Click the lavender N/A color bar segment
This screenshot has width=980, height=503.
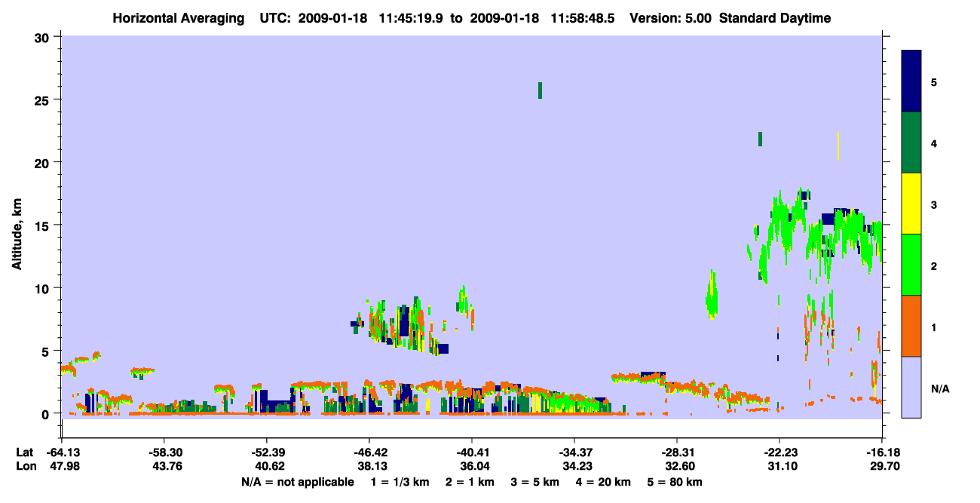coord(911,387)
